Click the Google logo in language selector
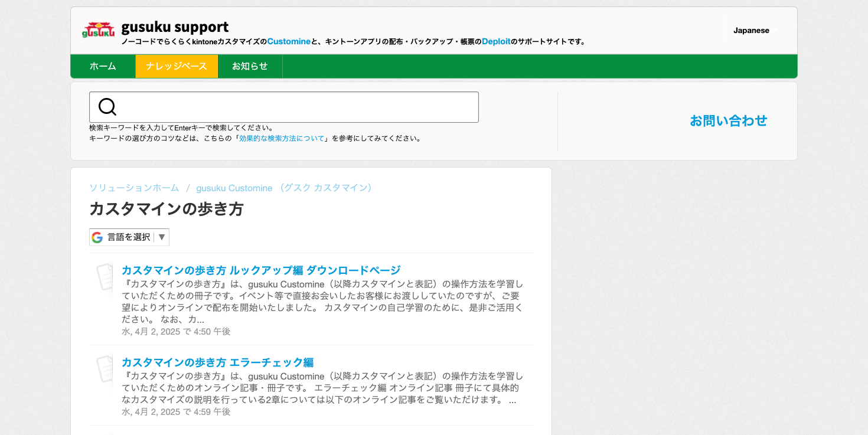 (97, 237)
